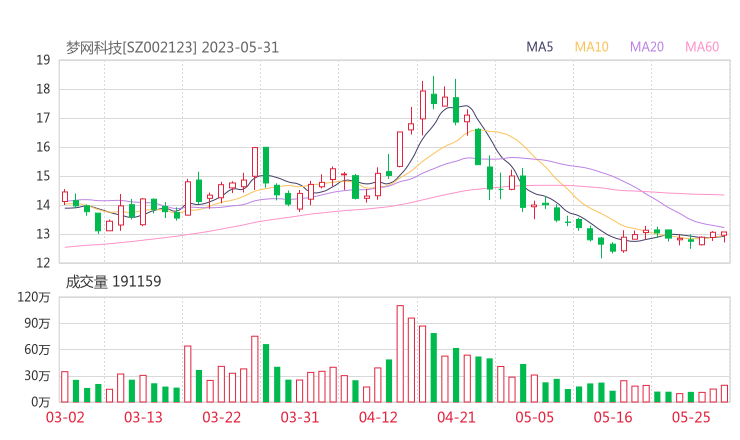Click the price axis value 16
Image resolution: width=740 pixels, height=440 pixels.
click(43, 147)
